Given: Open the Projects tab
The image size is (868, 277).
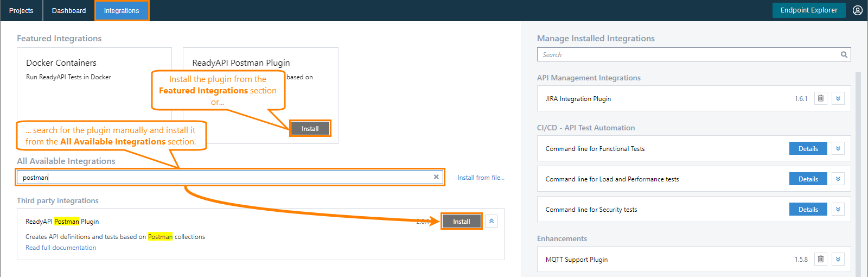Looking at the screenshot, I should pyautogui.click(x=21, y=10).
